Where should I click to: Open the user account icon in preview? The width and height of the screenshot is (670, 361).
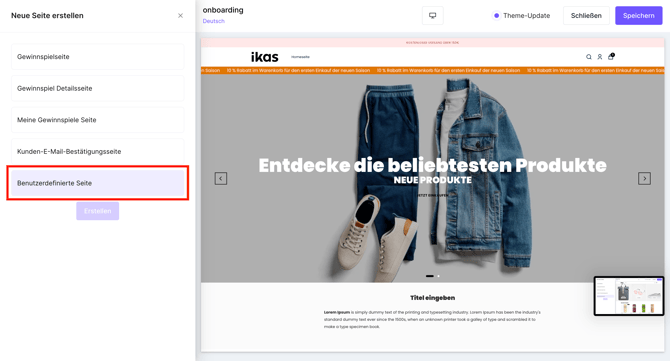pos(599,57)
